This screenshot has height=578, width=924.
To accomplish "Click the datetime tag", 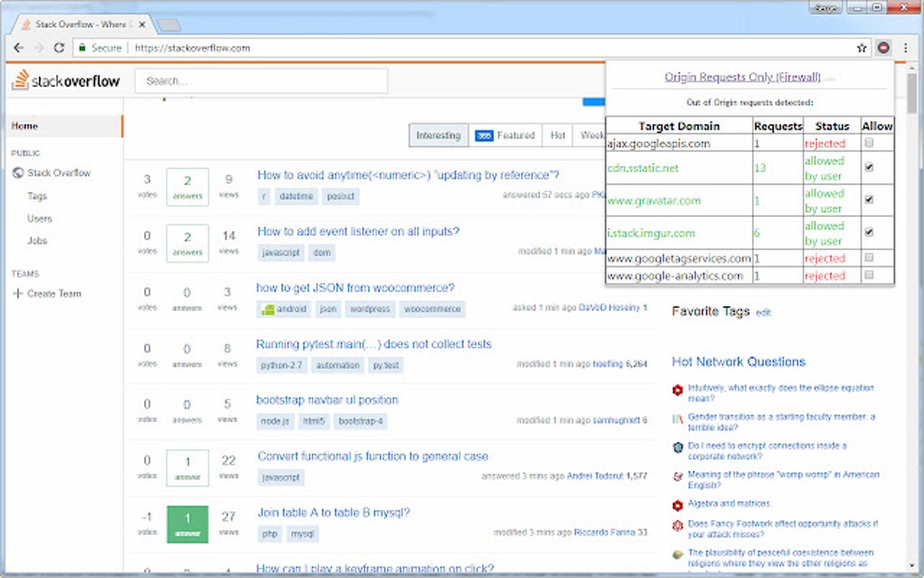I will click(296, 197).
